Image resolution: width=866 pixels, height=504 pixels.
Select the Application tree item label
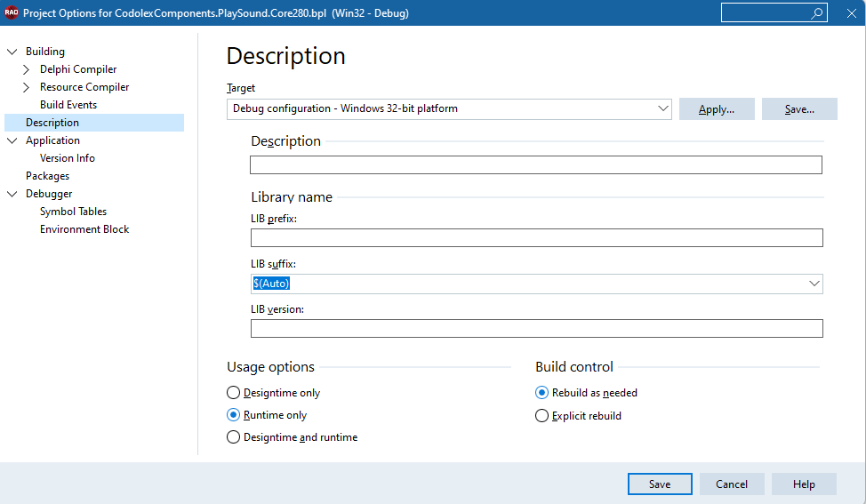[x=52, y=140]
